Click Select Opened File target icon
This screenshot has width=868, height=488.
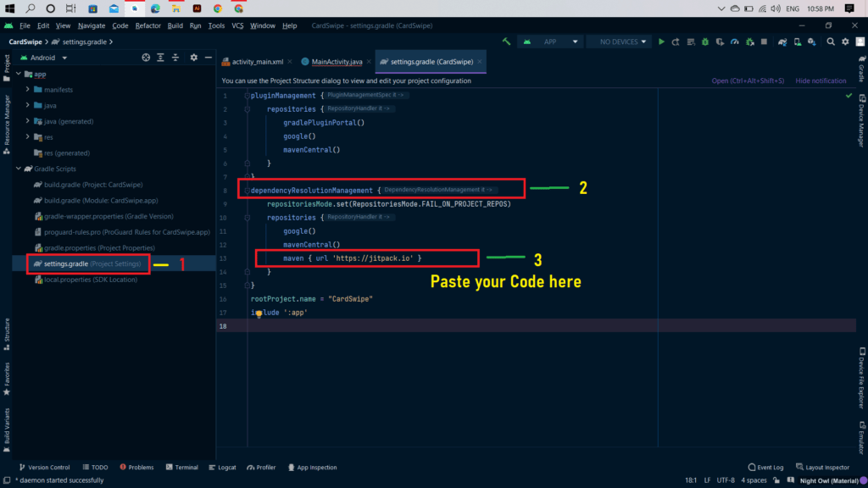click(x=146, y=58)
